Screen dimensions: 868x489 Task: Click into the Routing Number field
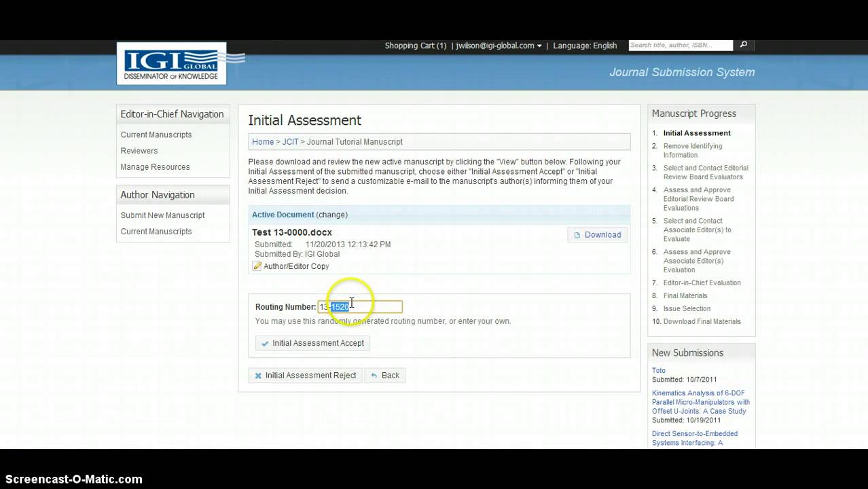(x=360, y=307)
